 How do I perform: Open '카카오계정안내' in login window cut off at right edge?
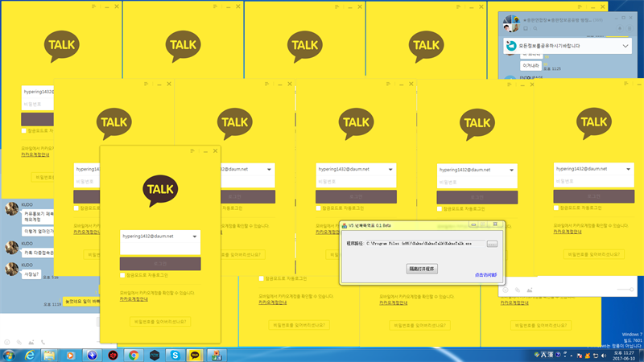click(568, 232)
